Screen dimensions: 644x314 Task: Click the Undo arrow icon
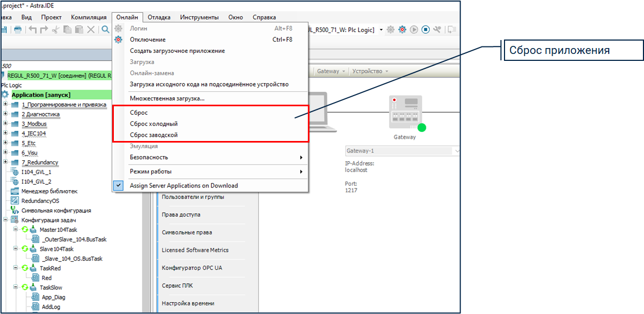click(x=33, y=29)
